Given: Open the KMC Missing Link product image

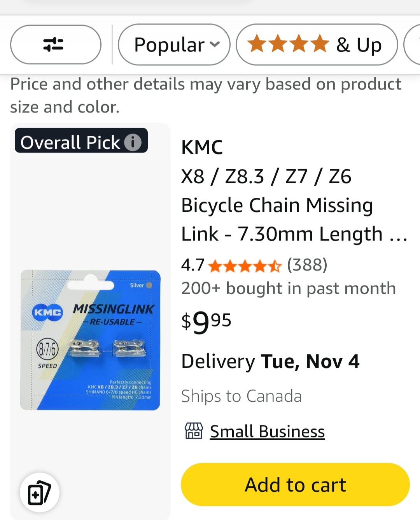Looking at the screenshot, I should (x=90, y=340).
